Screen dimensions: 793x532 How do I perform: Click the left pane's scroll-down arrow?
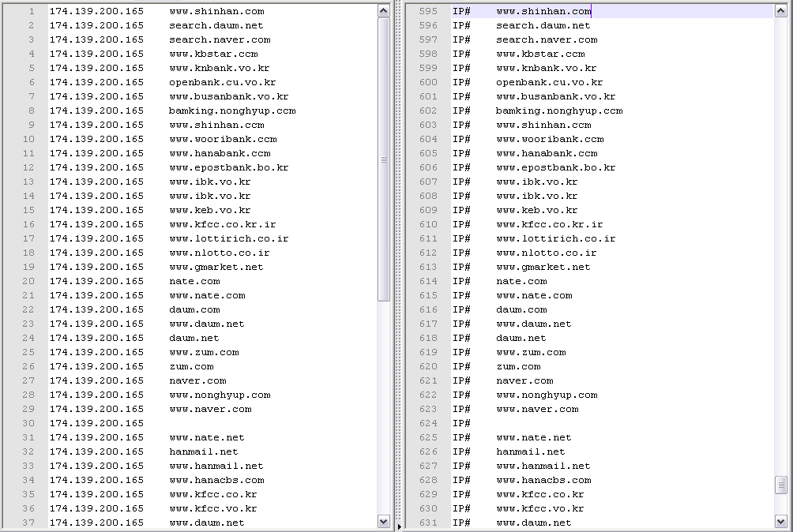click(x=383, y=522)
